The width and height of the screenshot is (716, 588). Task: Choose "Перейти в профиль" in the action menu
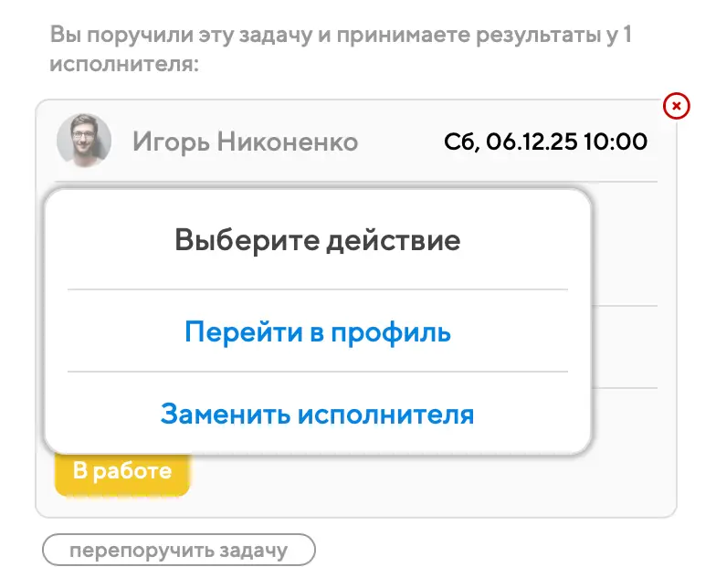318,331
